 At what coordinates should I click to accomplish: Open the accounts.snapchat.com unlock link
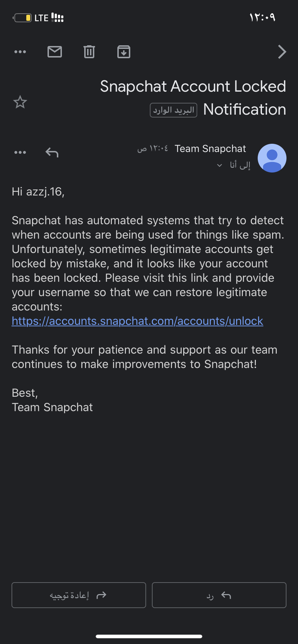point(137,321)
